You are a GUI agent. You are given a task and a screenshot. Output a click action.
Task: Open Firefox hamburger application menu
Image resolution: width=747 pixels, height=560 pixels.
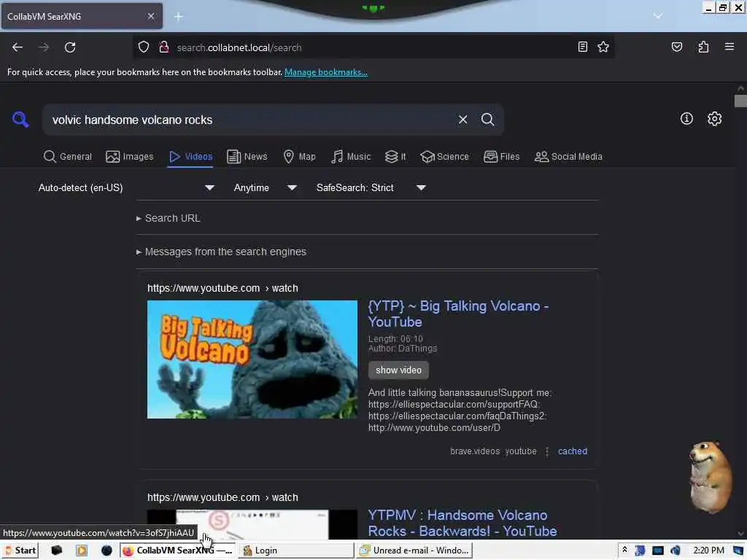tap(729, 47)
